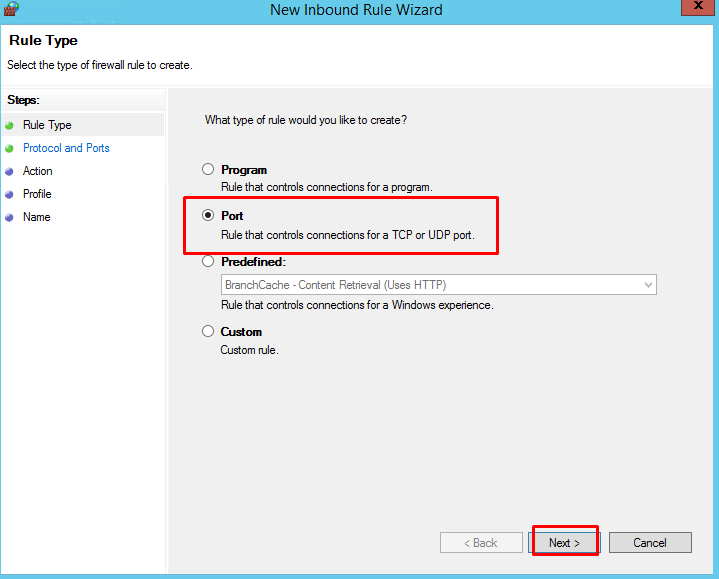The height and width of the screenshot is (579, 719).
Task: Click the purple bullet beside Profile
Action: coord(9,194)
